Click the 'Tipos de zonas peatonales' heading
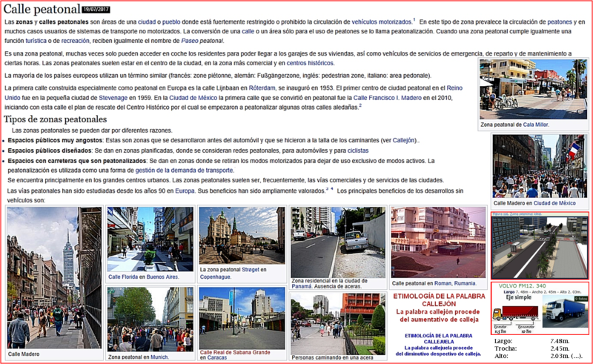The width and height of the screenshot is (593, 364). tap(55, 119)
